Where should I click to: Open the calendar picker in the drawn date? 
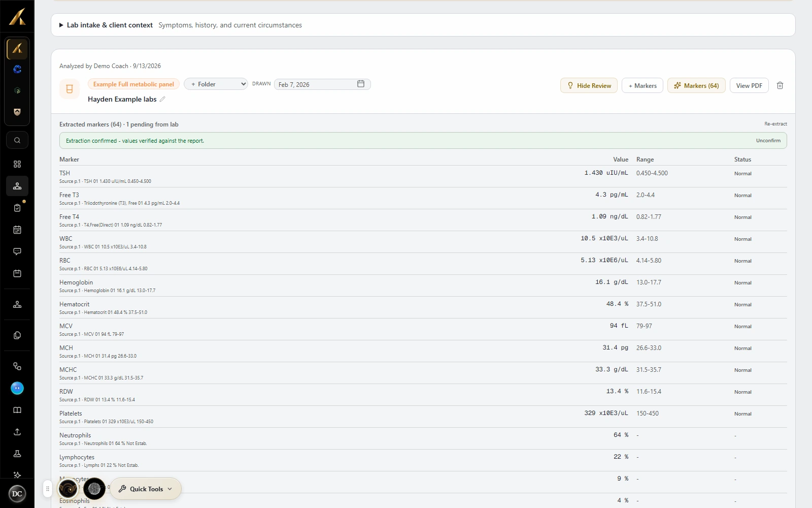361,84
